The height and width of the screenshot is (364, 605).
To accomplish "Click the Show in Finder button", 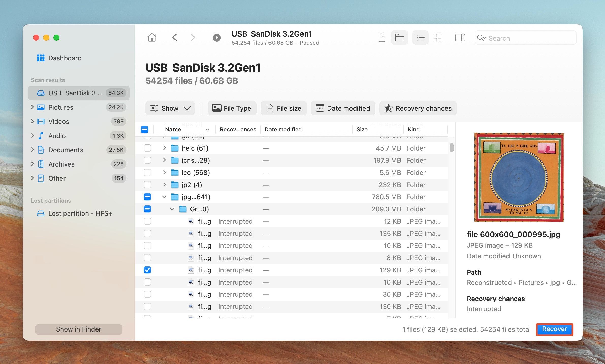I will coord(78,329).
